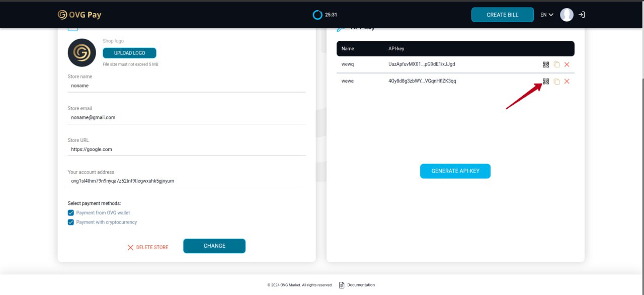Toggle Payment from OVG wallet checkbox
644x295 pixels.
71,213
